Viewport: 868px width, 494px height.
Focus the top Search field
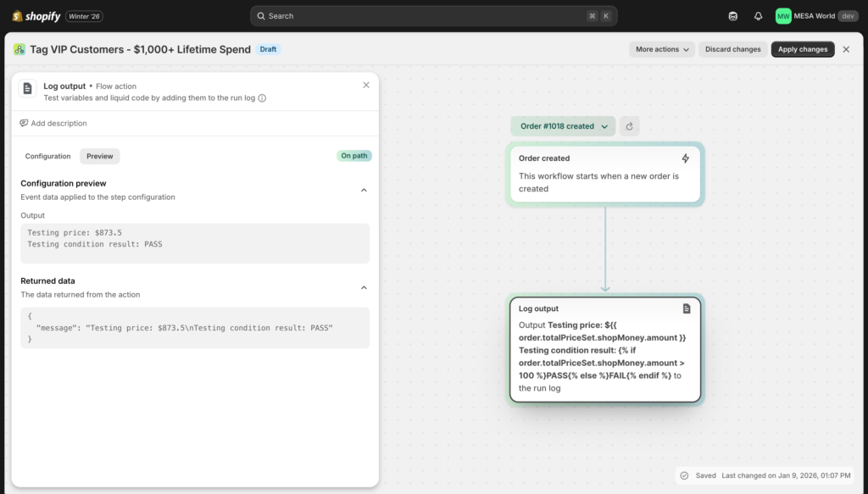point(433,16)
